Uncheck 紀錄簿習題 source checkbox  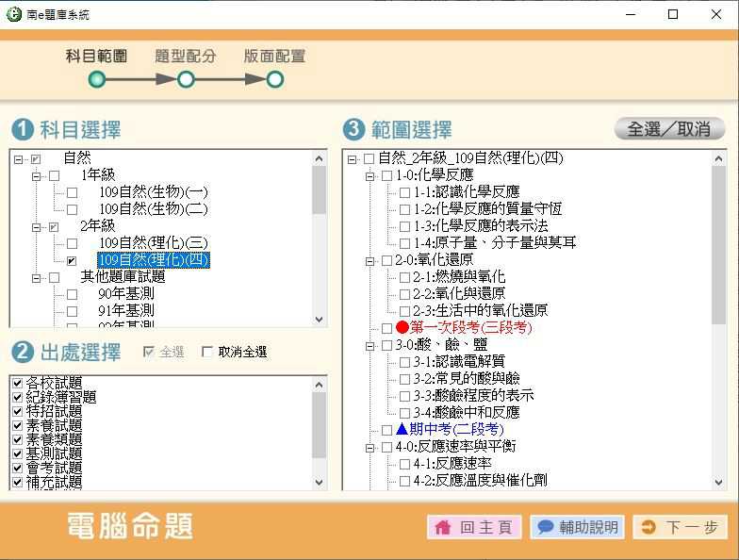click(x=17, y=397)
